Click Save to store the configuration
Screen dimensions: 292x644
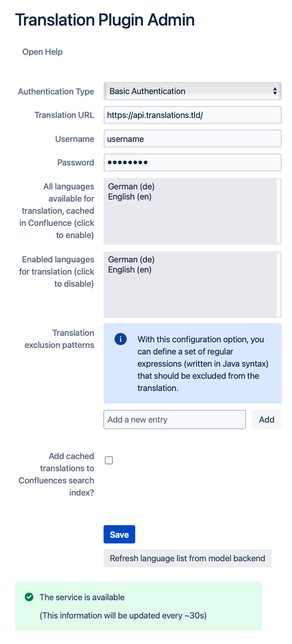(119, 534)
